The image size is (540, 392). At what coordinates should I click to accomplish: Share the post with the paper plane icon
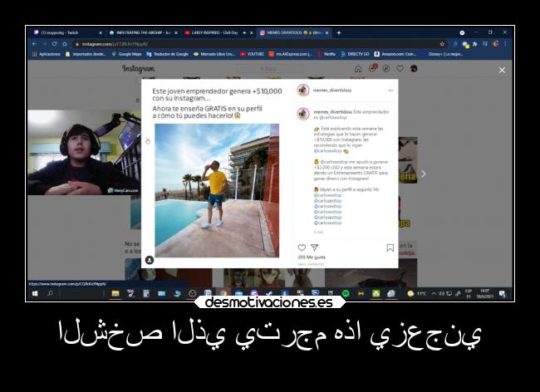[314, 247]
